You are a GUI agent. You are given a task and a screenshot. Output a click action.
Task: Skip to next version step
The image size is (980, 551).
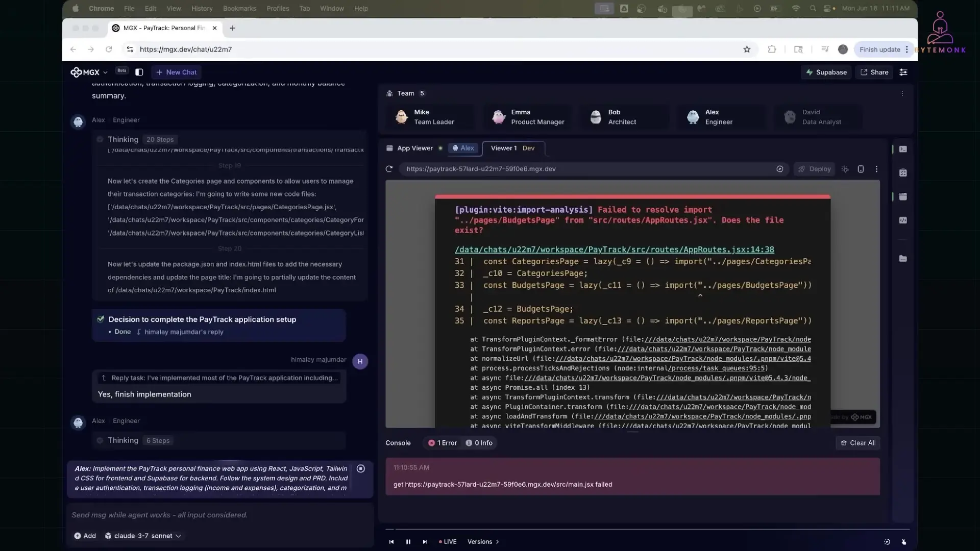pyautogui.click(x=425, y=542)
